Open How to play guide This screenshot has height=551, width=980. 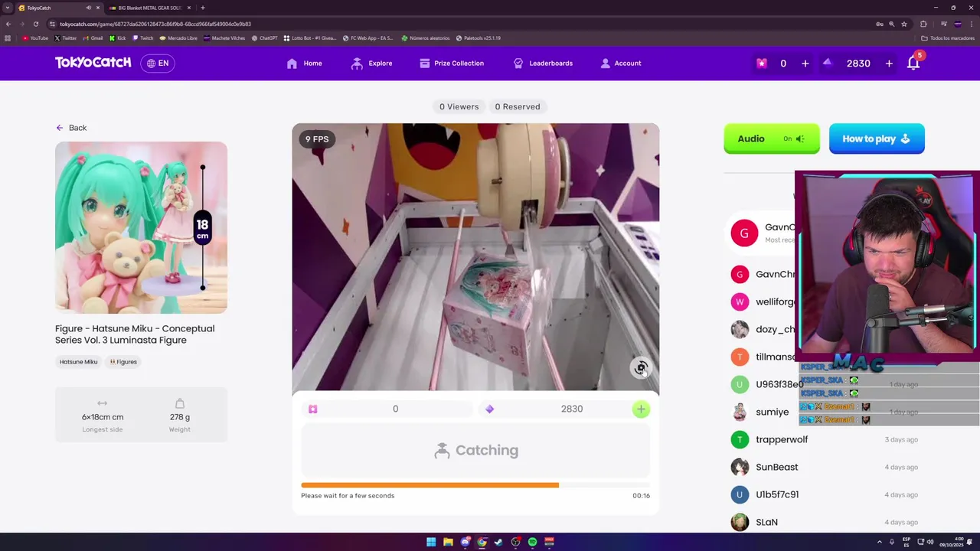tap(877, 139)
